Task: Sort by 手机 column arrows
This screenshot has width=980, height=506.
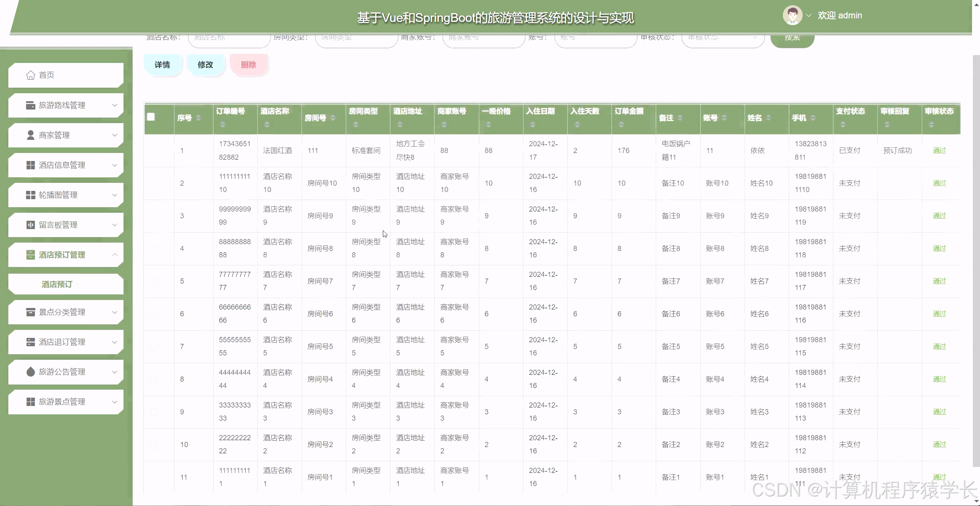Action: [x=813, y=118]
